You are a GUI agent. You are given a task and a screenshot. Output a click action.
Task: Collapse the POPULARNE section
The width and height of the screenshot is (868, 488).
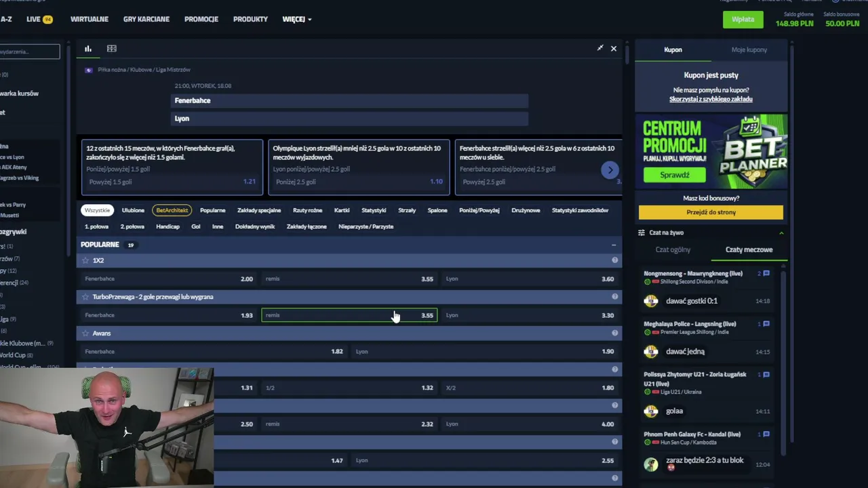coord(614,245)
